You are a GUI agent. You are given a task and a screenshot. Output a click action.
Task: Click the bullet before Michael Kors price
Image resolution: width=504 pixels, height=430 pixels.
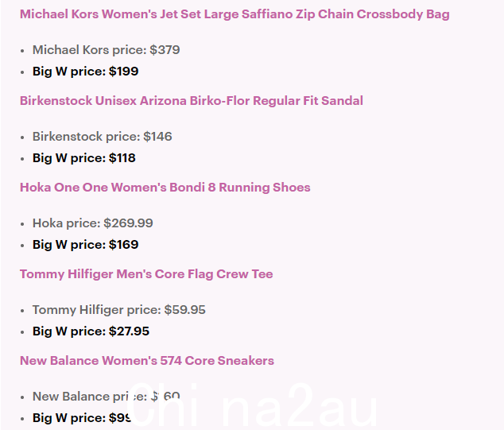click(22, 51)
